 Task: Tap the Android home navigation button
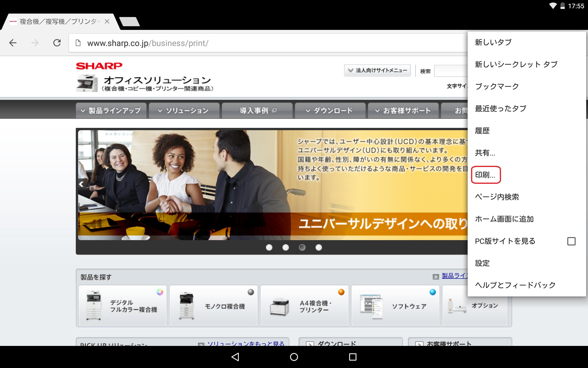(x=294, y=357)
